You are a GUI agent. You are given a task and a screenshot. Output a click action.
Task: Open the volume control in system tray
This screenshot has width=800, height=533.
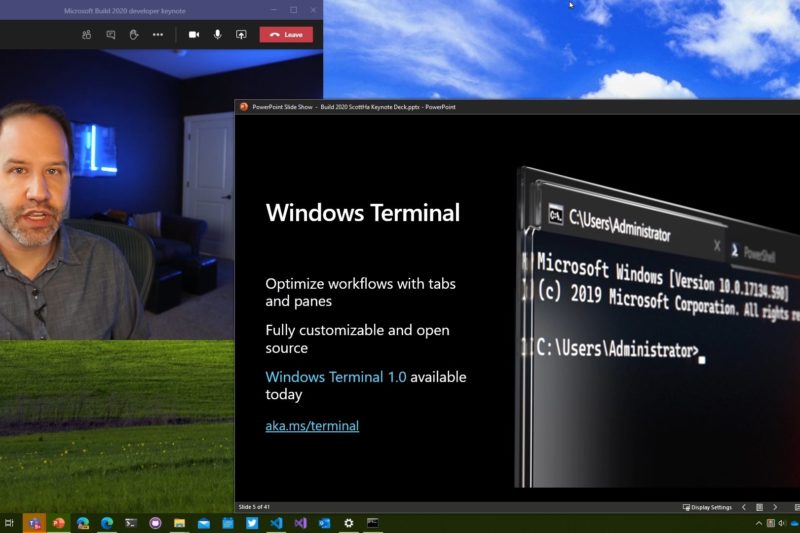(x=782, y=523)
